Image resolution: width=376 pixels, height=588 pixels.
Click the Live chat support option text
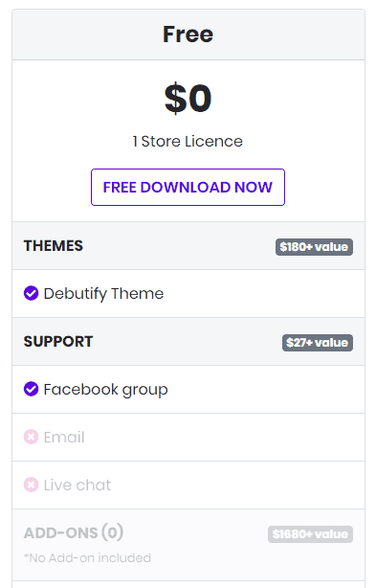click(77, 485)
